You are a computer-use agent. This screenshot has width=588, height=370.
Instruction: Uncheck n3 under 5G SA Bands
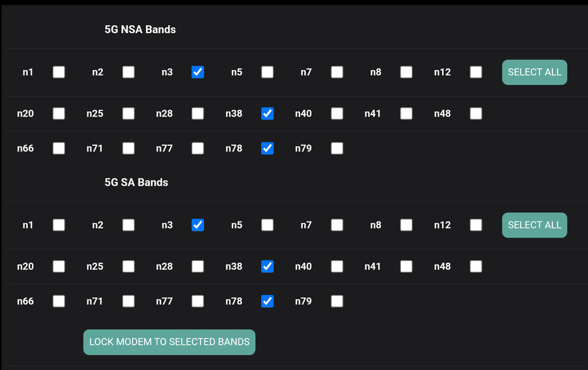tap(198, 225)
